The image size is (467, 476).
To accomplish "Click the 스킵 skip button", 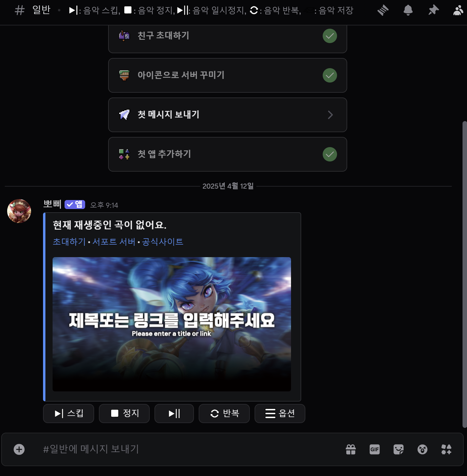I will click(x=68, y=414).
